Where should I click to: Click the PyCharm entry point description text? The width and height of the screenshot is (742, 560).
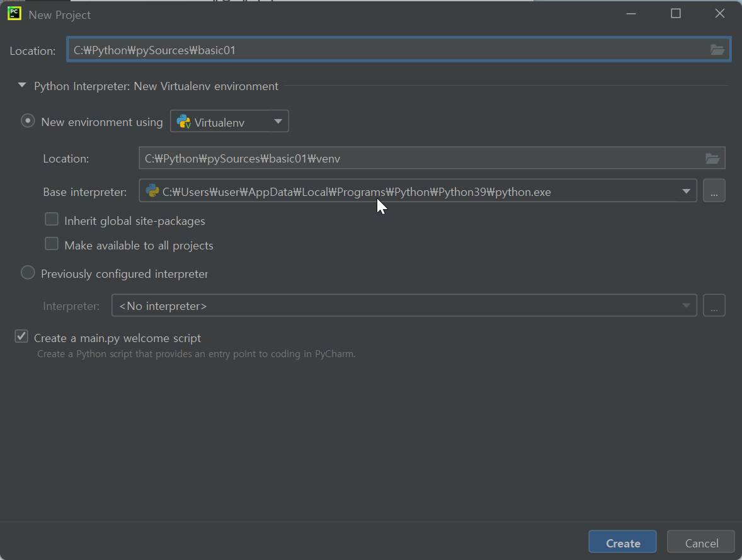[x=197, y=354]
